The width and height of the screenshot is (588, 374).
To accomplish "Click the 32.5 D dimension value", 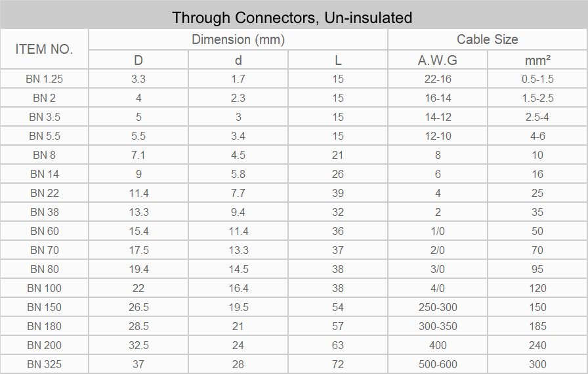I will (138, 345).
